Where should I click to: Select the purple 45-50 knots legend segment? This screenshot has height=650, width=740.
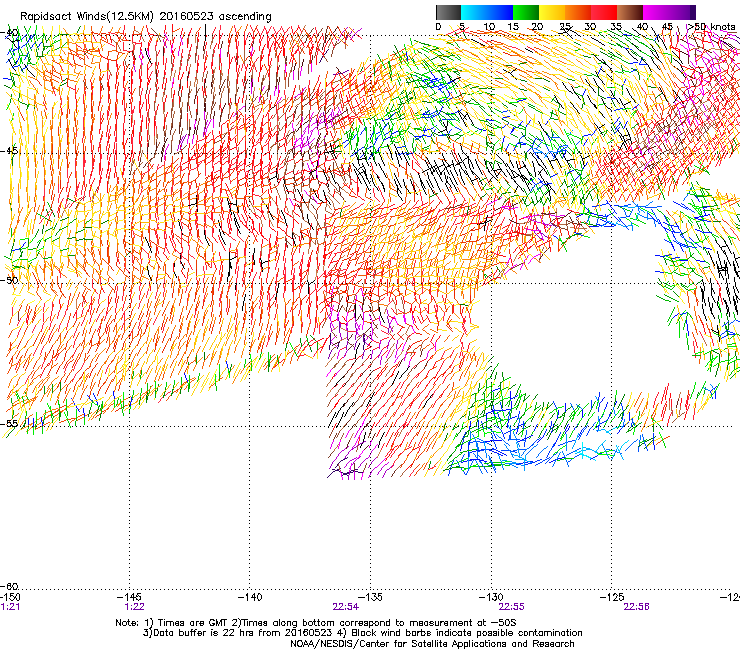point(680,12)
